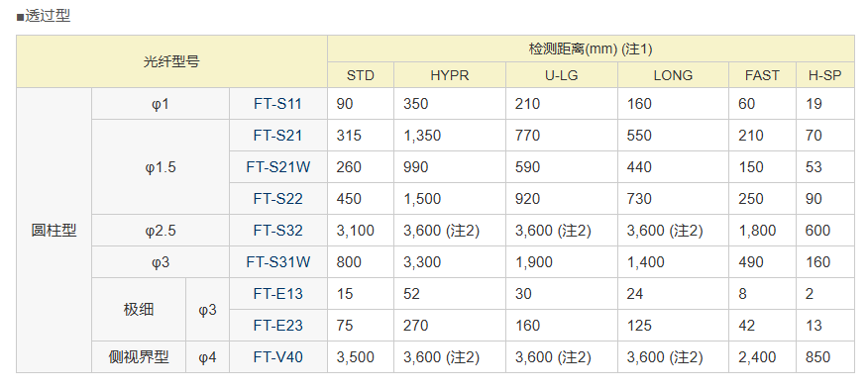Select the HYPR column header

[450, 75]
